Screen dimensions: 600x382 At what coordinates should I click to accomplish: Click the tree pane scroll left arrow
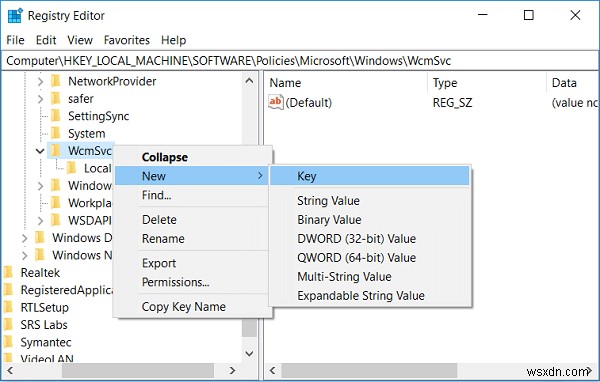click(x=10, y=371)
